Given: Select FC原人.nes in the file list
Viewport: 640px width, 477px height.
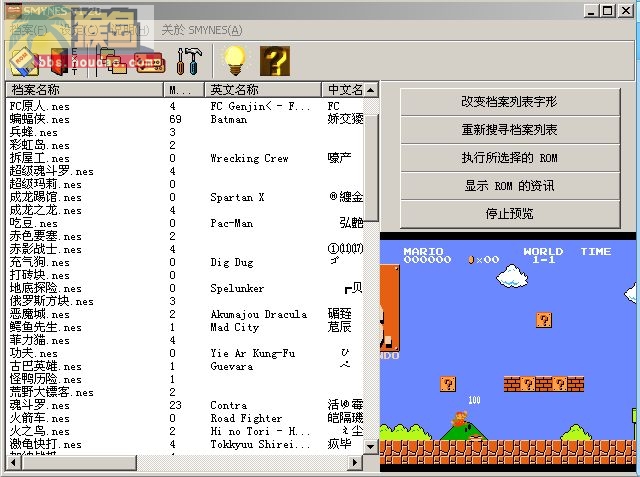Looking at the screenshot, I should 40,106.
